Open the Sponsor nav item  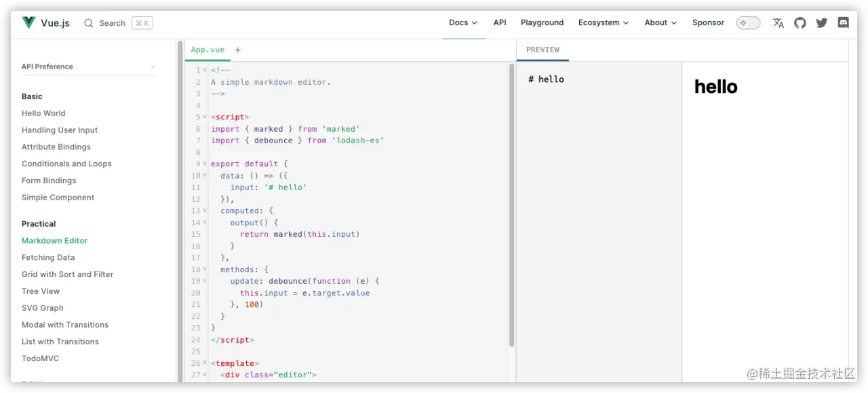click(x=708, y=22)
